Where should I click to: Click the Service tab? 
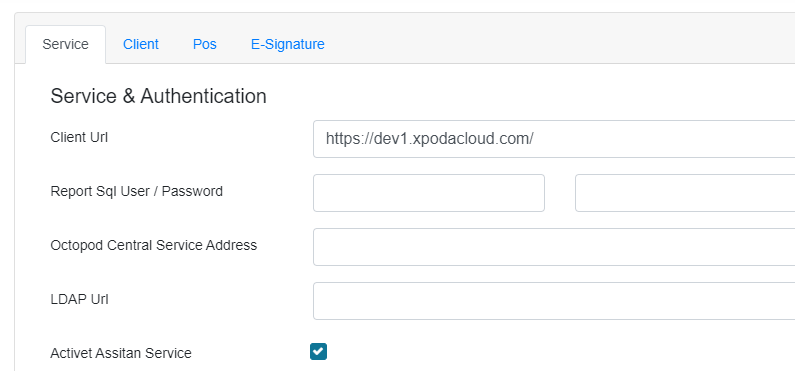65,44
